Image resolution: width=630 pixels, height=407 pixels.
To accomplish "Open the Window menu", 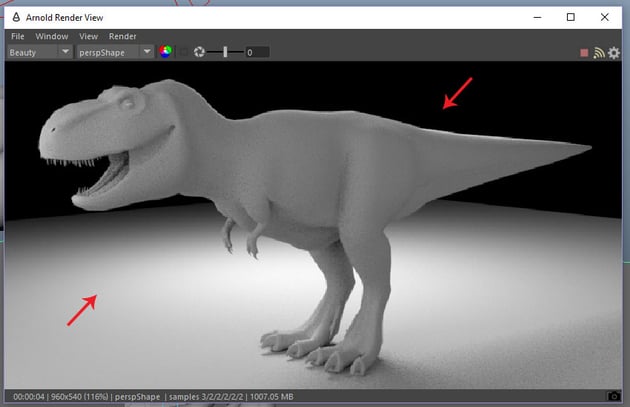I will 52,36.
